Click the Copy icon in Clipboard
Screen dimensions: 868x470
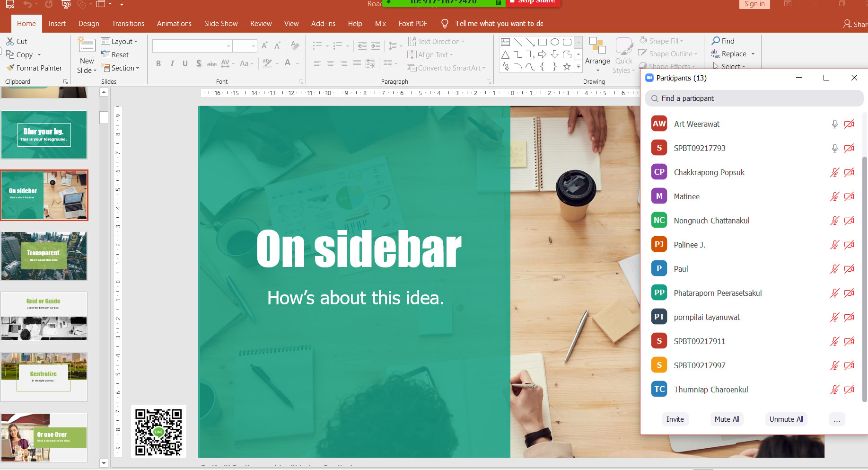coord(10,55)
